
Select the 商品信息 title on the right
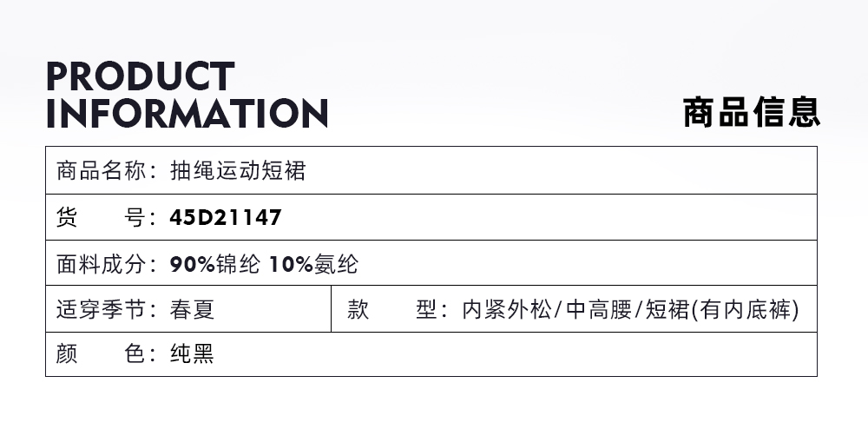click(x=751, y=113)
